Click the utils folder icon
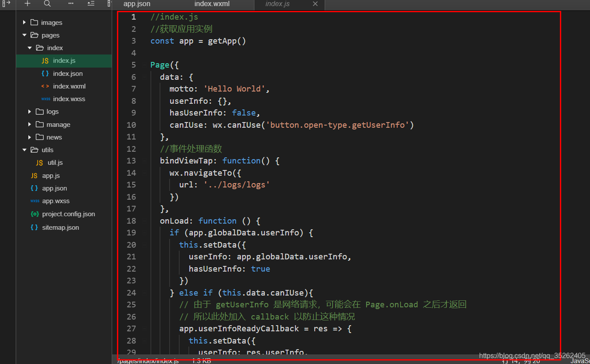The width and height of the screenshot is (590, 364). (x=34, y=150)
